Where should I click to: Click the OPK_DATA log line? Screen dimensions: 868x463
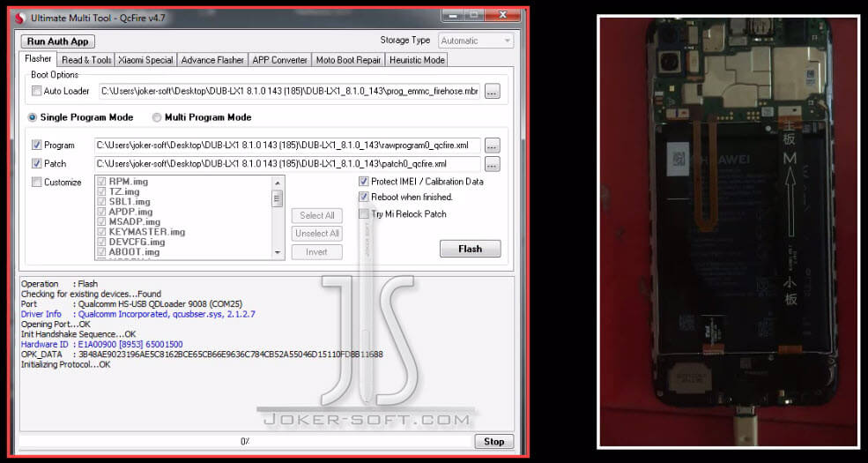click(202, 355)
